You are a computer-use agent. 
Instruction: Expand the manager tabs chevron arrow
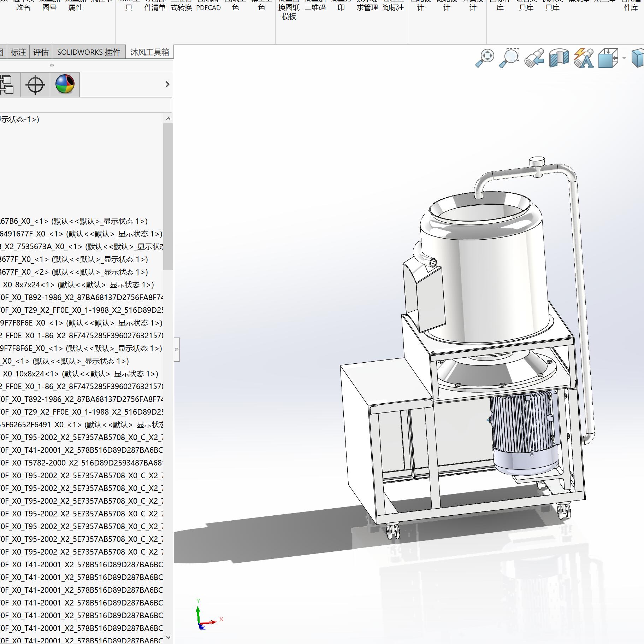(x=167, y=84)
